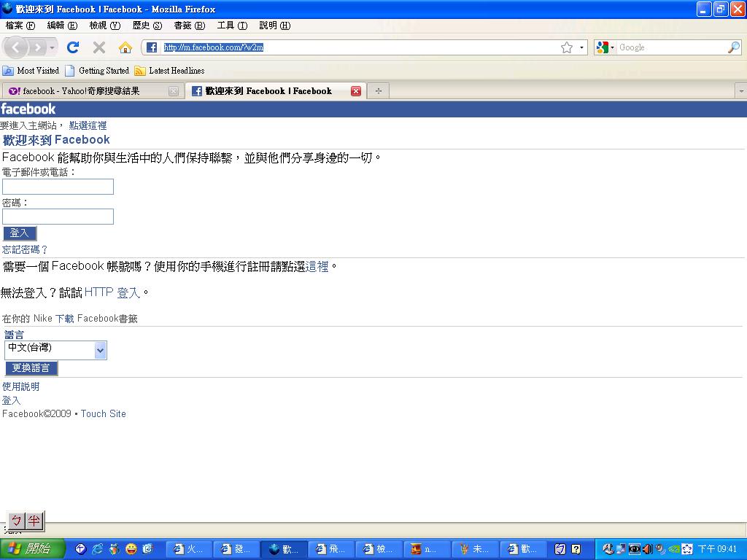Expand the 中文(台灣) language dropdown
Image resolution: width=747 pixels, height=560 pixels.
pyautogui.click(x=55, y=350)
